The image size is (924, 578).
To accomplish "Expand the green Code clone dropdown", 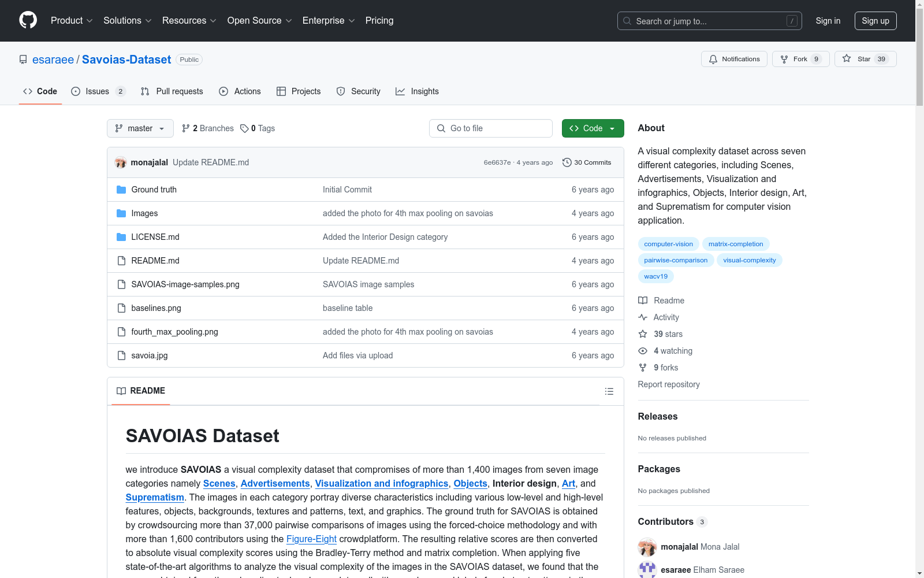I will [x=593, y=128].
